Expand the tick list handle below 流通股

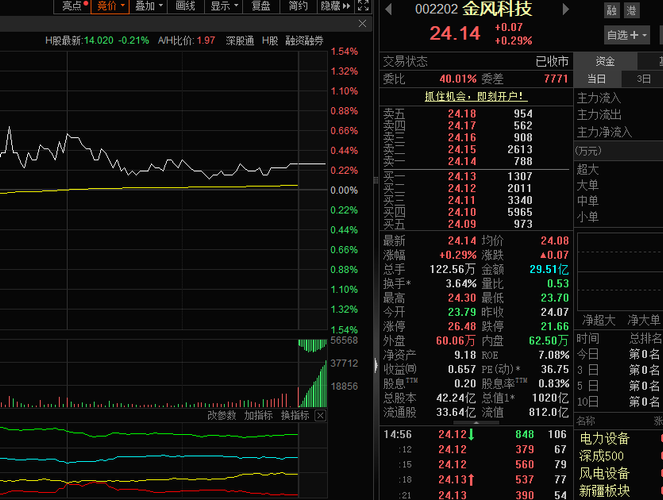[476, 422]
